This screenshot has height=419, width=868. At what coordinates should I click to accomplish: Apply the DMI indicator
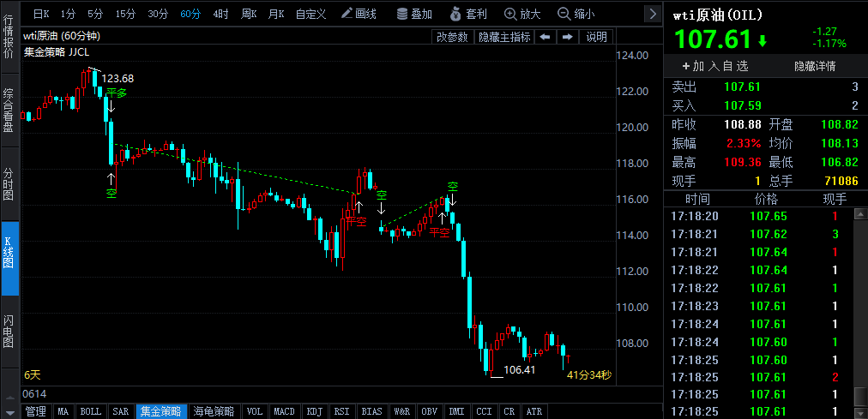coord(456,411)
